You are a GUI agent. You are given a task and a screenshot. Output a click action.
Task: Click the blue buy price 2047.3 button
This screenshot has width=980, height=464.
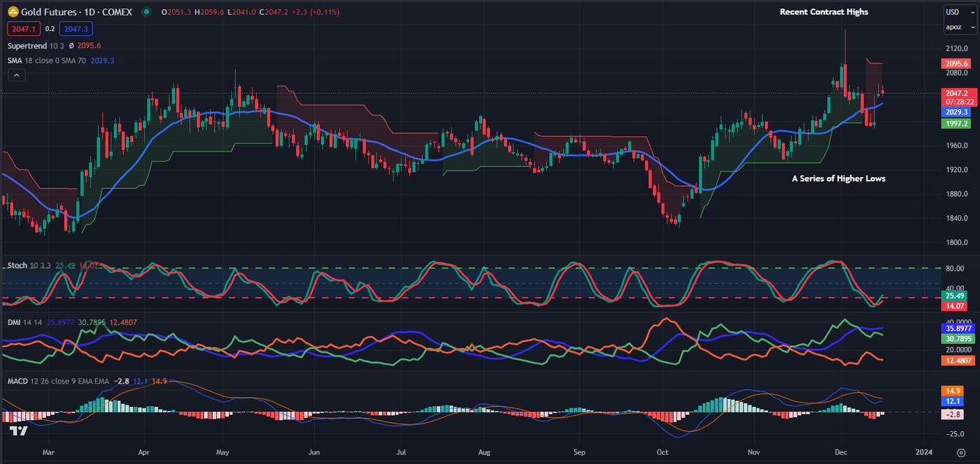pyautogui.click(x=76, y=29)
